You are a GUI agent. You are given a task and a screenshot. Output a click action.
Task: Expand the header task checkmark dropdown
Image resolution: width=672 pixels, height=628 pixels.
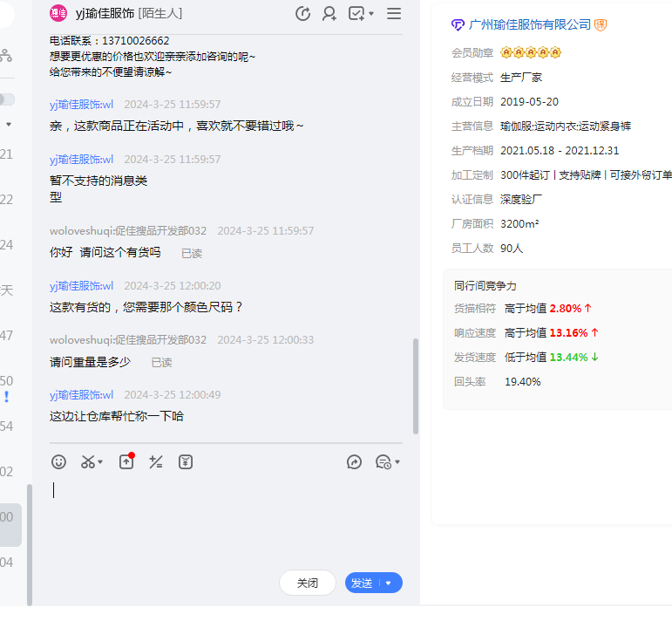[371, 14]
